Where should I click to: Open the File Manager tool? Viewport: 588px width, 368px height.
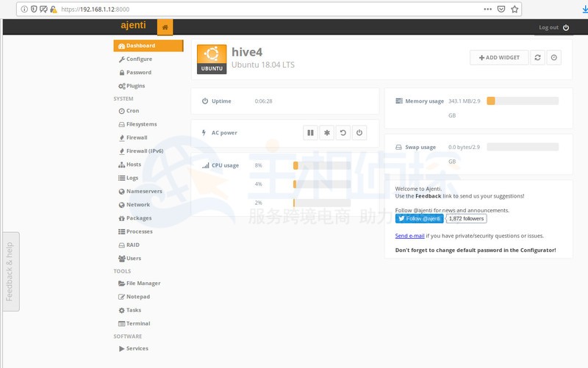(x=143, y=283)
